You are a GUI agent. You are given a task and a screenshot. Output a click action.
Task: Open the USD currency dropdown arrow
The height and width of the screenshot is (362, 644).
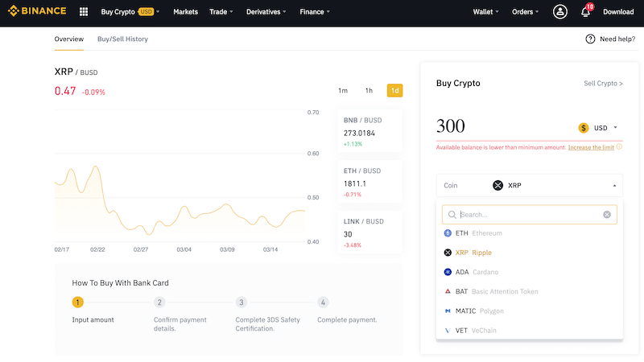click(x=615, y=128)
